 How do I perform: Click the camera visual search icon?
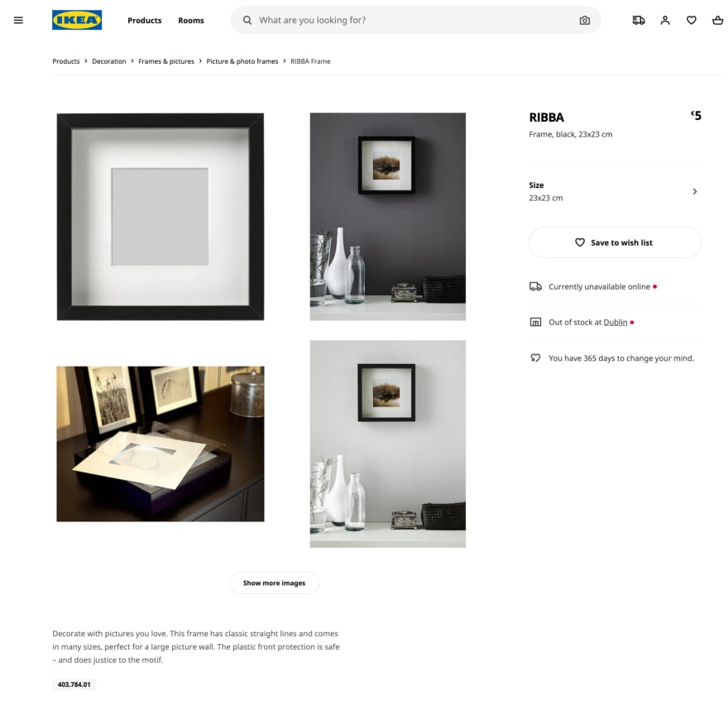585,20
